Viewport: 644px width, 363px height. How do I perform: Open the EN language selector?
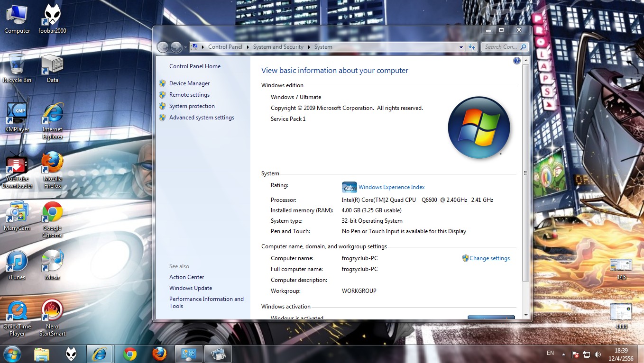(x=550, y=353)
